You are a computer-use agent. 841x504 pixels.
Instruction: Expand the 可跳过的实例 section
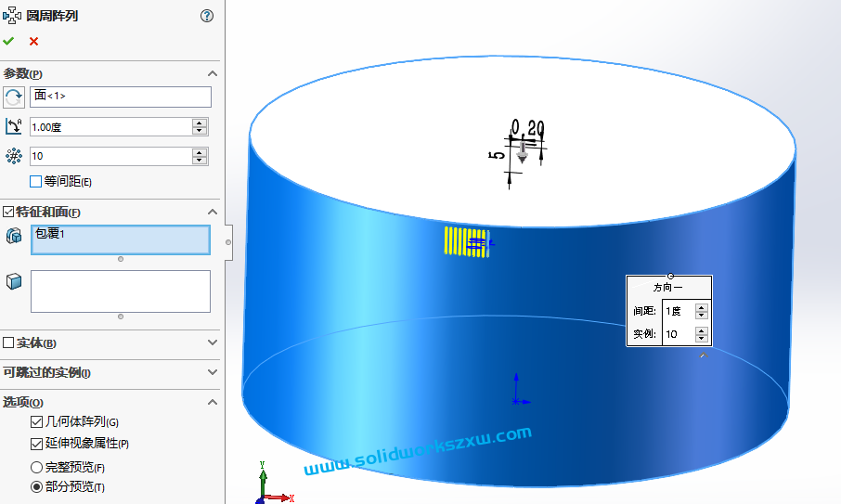coord(212,373)
